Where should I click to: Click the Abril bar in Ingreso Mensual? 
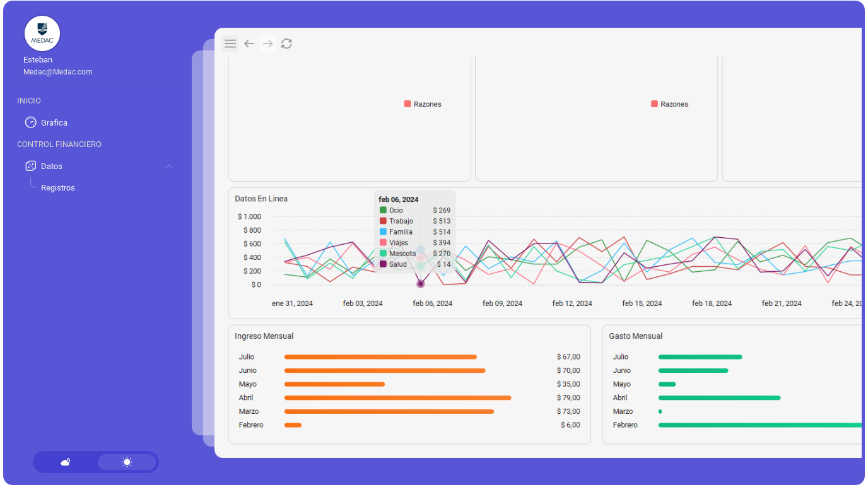click(397, 398)
